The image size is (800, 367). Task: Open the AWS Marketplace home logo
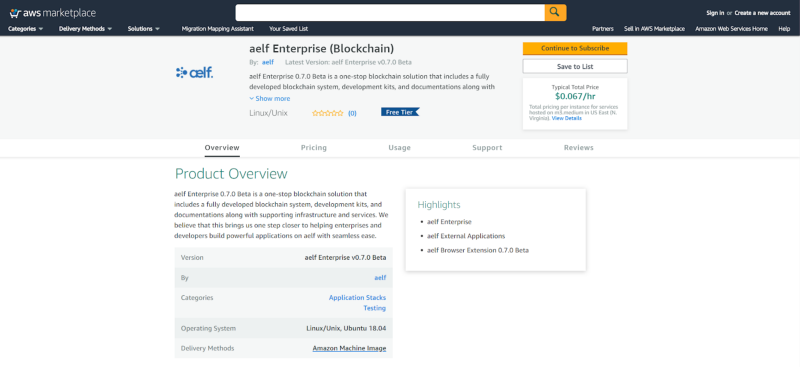coord(53,13)
